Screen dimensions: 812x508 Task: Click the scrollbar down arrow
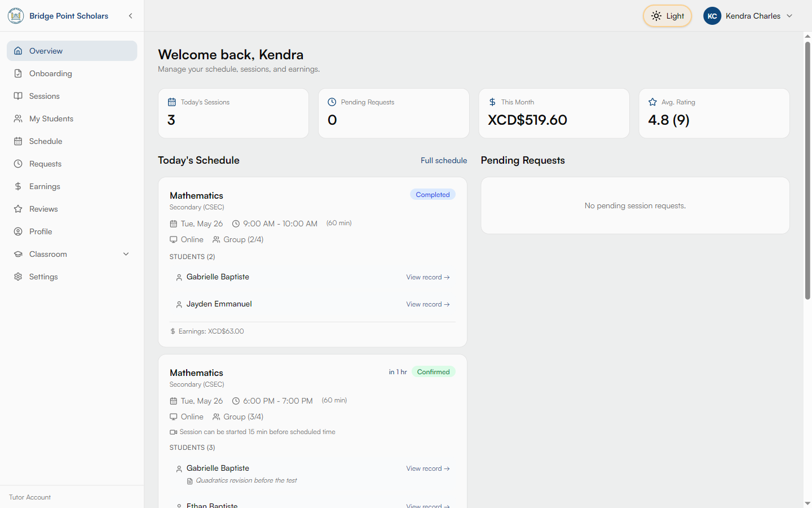[807, 503]
